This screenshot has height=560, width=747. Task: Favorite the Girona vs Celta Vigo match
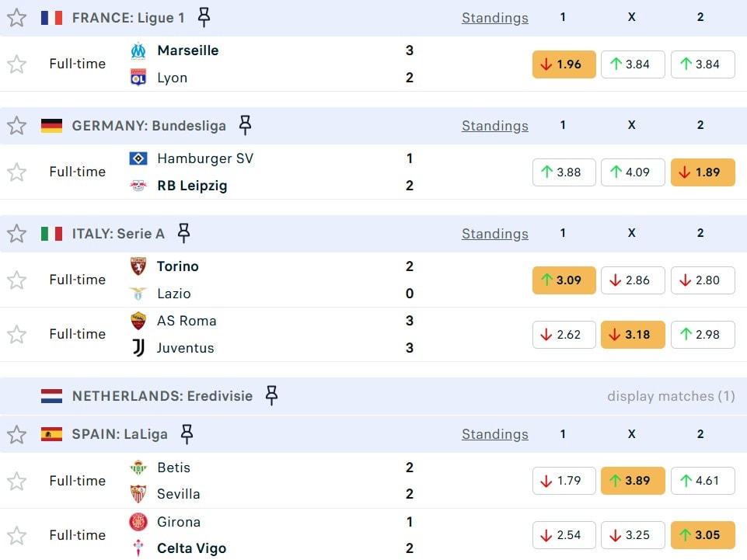click(x=17, y=535)
